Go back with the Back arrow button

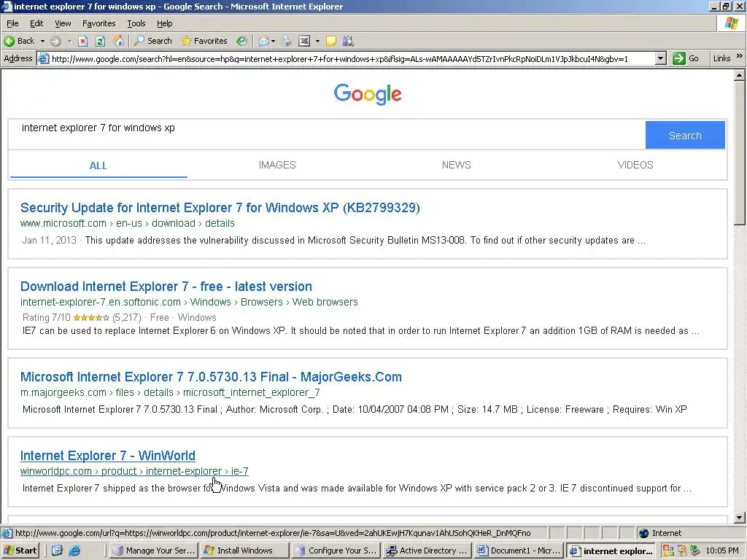point(19,41)
